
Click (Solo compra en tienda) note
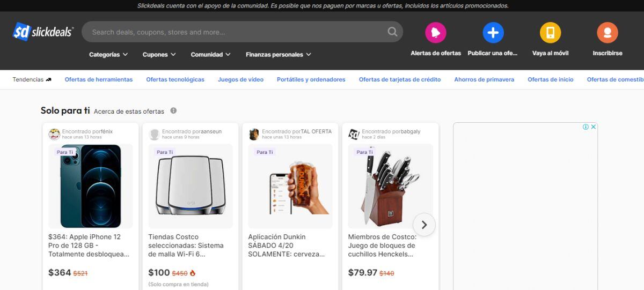pyautogui.click(x=178, y=284)
